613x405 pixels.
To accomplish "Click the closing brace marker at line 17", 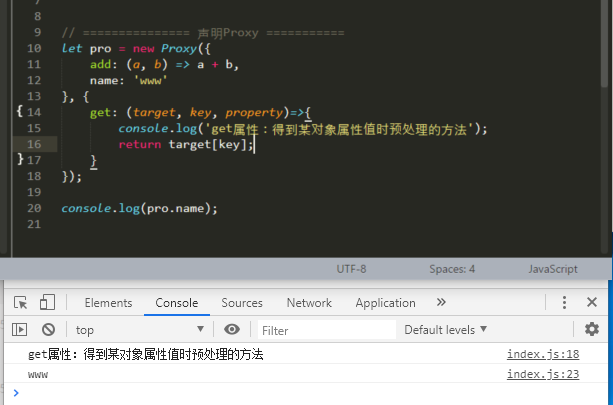I will (20, 159).
